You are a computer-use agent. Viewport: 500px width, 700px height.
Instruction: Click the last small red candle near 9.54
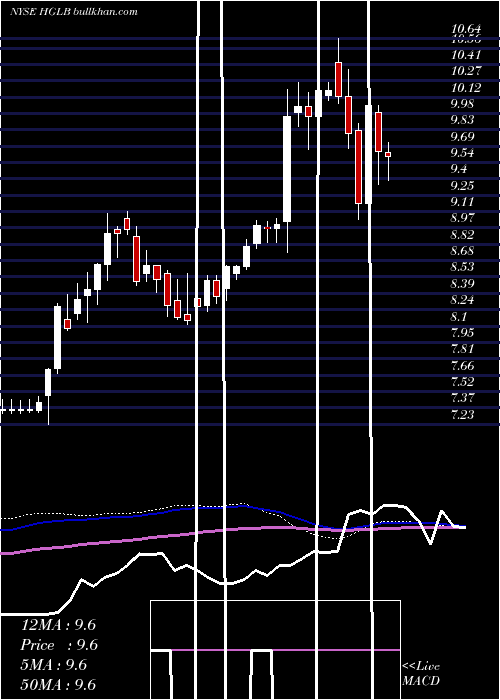pos(388,154)
